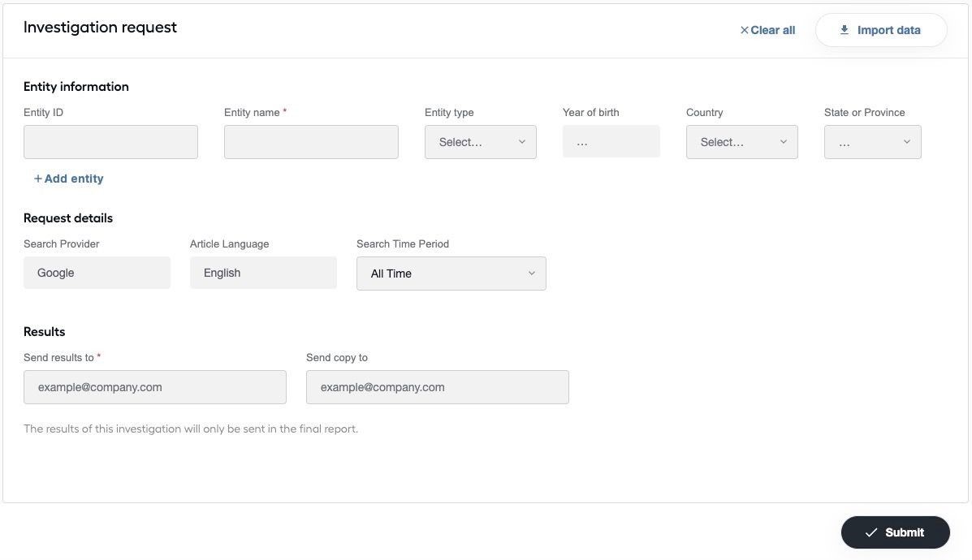Open the State or Province dropdown
Image resolution: width=972 pixels, height=560 pixels.
[x=873, y=142]
